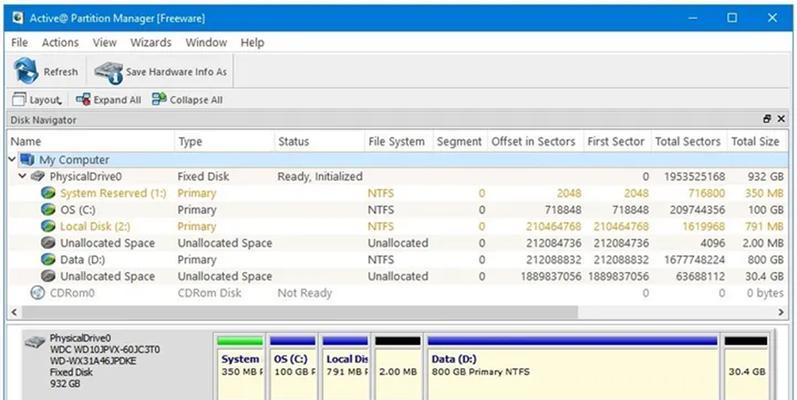This screenshot has width=797, height=400.
Task: Click the 'Not Ready' status cell
Action: point(304,293)
